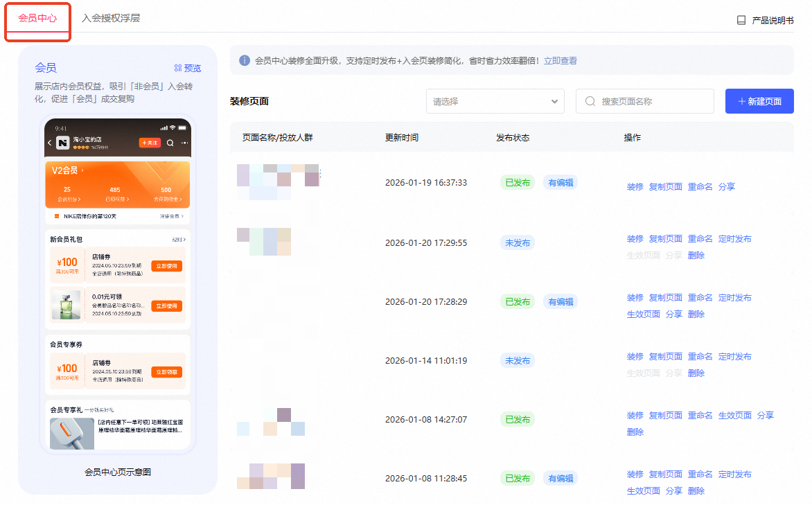Click the 预览 preview link
Screen dimensions: 812x505
click(193, 69)
